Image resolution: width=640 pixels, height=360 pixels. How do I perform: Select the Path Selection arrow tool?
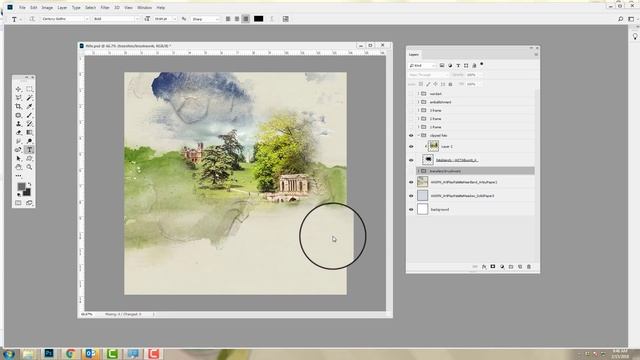click(x=18, y=158)
